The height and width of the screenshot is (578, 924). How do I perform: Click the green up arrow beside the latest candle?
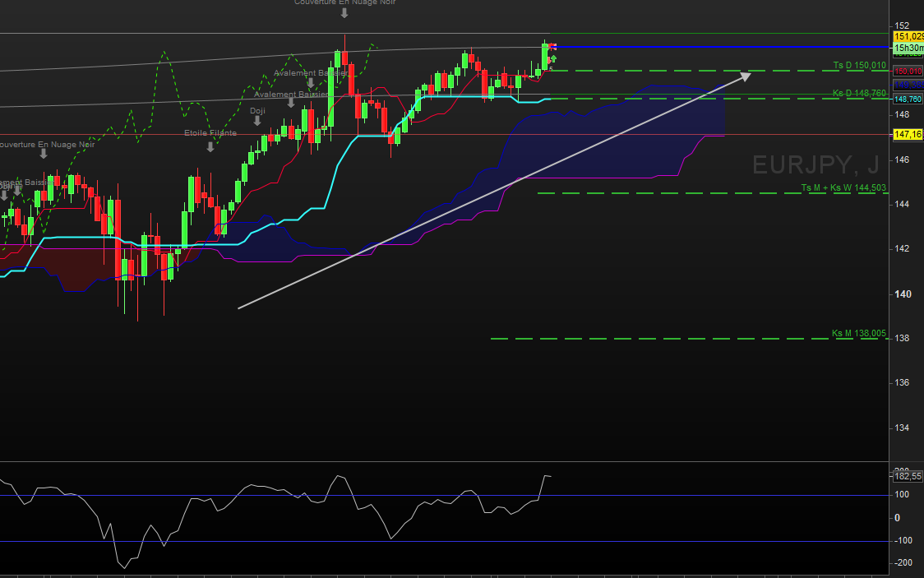pos(554,58)
